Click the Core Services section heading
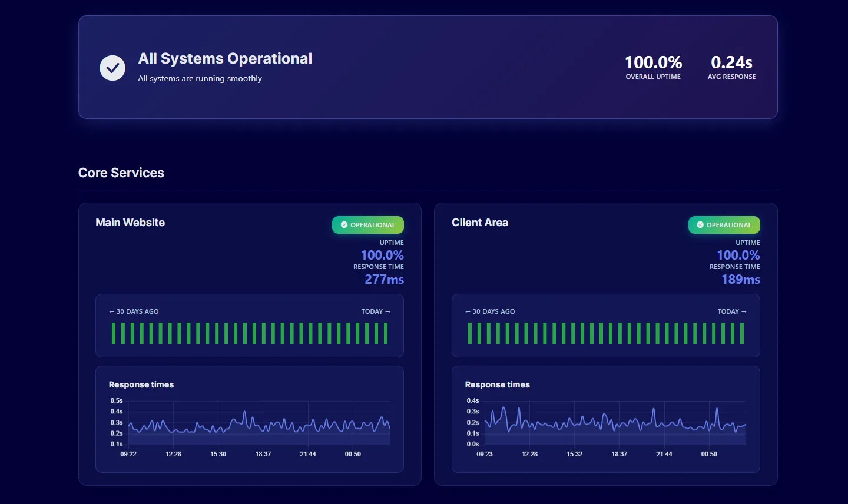The width and height of the screenshot is (848, 504). tap(121, 173)
